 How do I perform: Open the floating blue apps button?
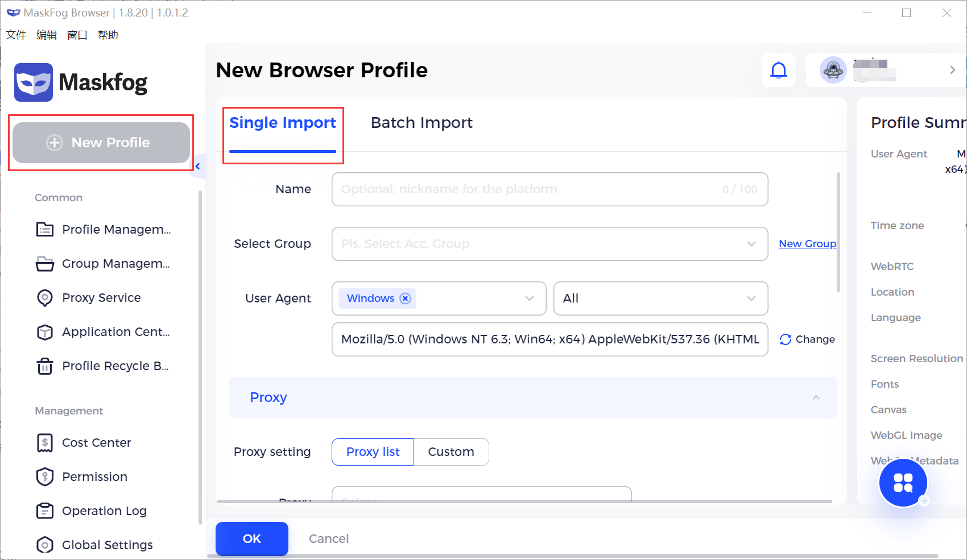coord(903,483)
